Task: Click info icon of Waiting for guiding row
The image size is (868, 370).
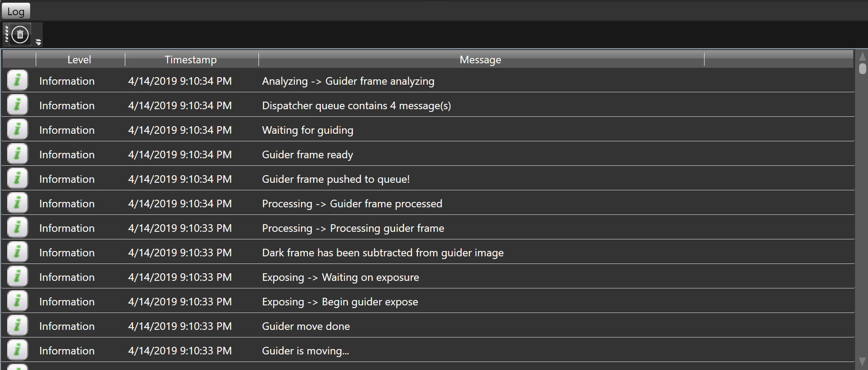Action: pos(17,129)
